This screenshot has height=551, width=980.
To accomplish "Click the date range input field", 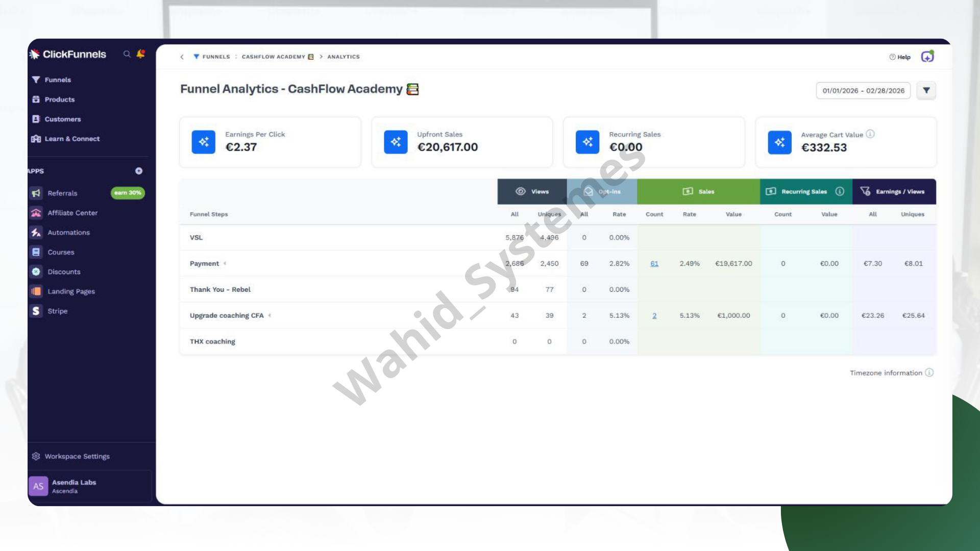I will tap(863, 91).
